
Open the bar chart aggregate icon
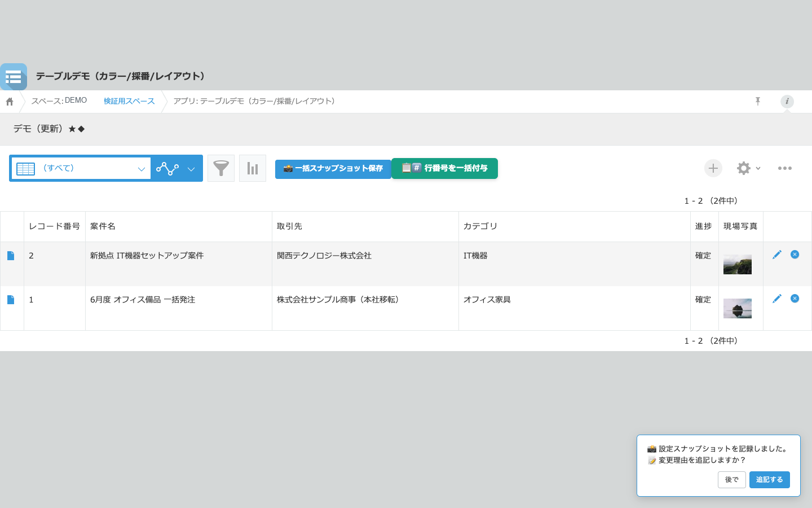[x=253, y=168]
